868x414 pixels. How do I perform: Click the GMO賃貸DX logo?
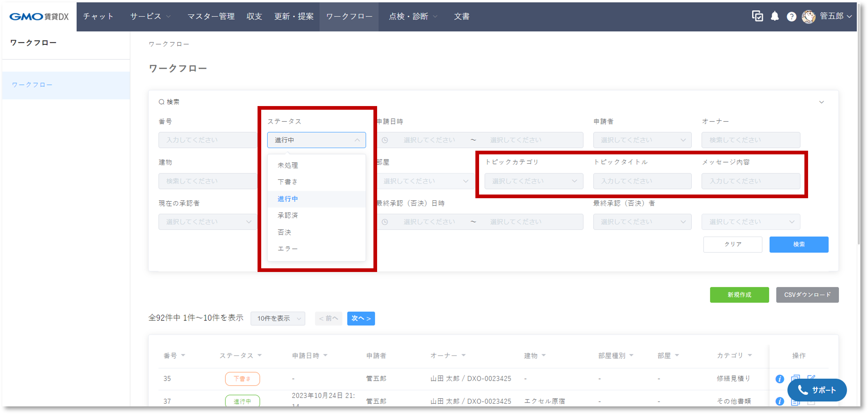coord(39,17)
